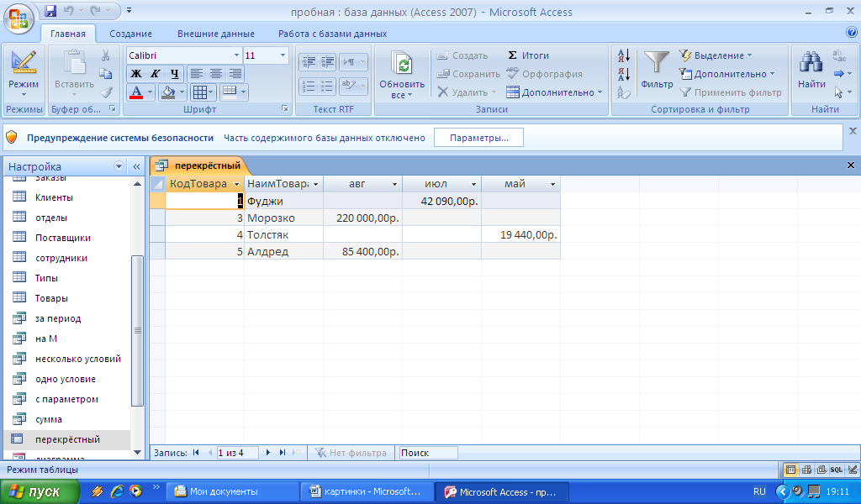Open Выделение filter dropdown
Viewport: 861px width, 504px height.
pos(716,55)
